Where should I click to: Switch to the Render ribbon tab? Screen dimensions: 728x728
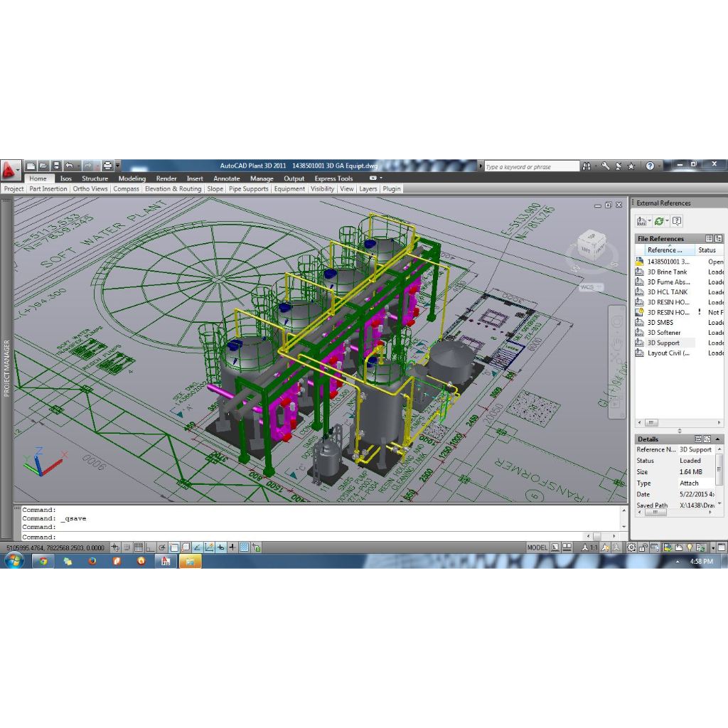click(166, 178)
